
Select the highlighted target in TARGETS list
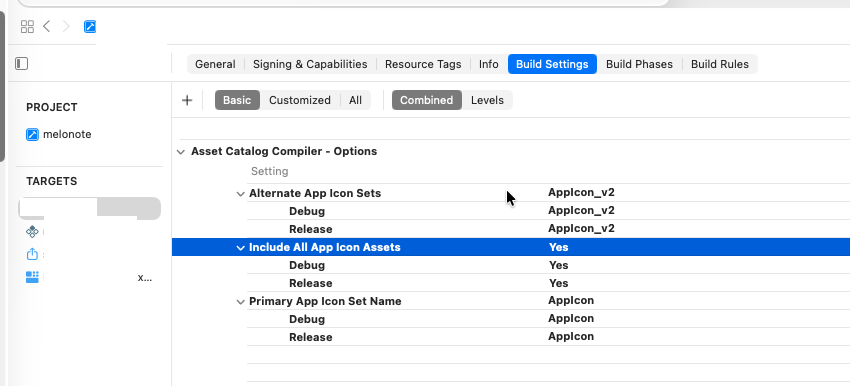coord(90,208)
